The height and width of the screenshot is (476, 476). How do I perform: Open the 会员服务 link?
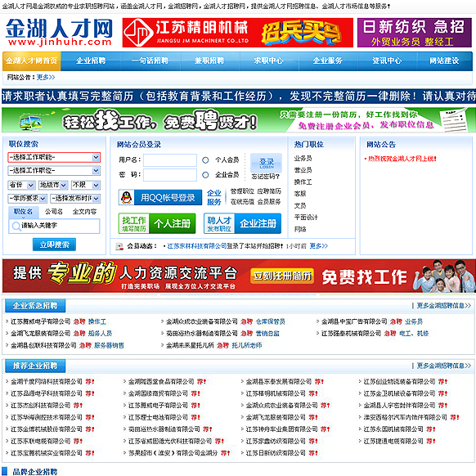(269, 202)
